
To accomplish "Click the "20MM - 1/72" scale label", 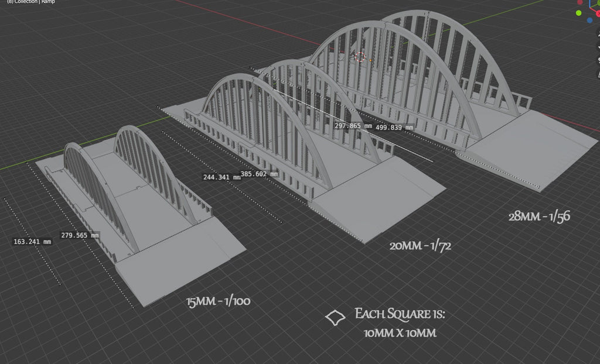I will (x=420, y=246).
